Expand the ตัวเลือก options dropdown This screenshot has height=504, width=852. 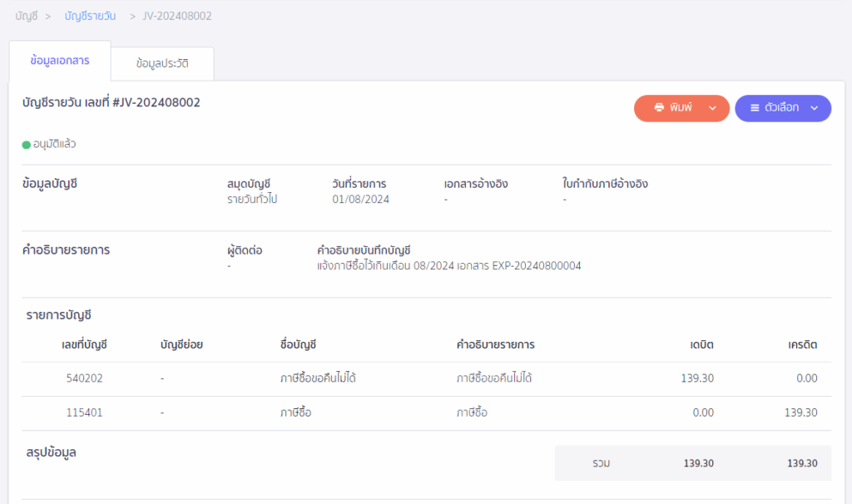814,108
